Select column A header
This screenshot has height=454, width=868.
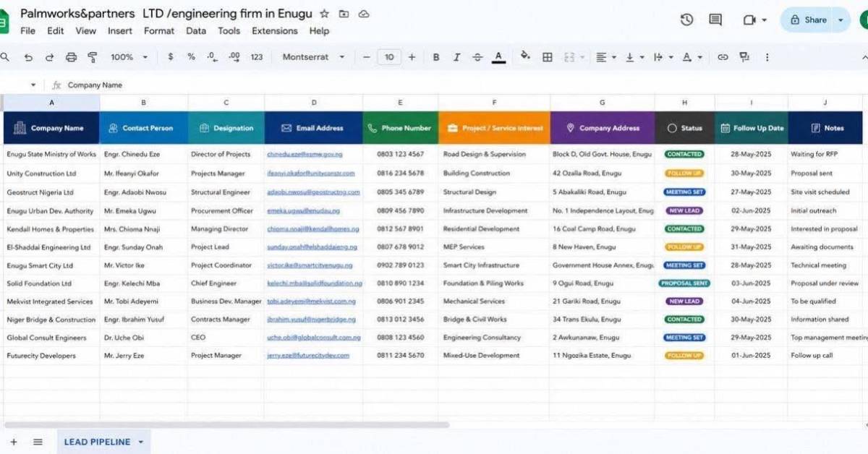(51, 103)
